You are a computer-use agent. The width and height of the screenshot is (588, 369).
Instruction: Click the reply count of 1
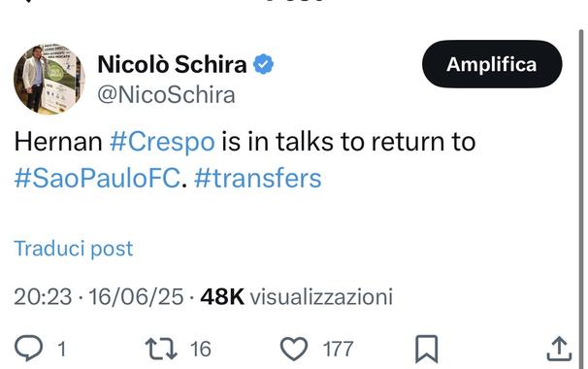(x=62, y=350)
